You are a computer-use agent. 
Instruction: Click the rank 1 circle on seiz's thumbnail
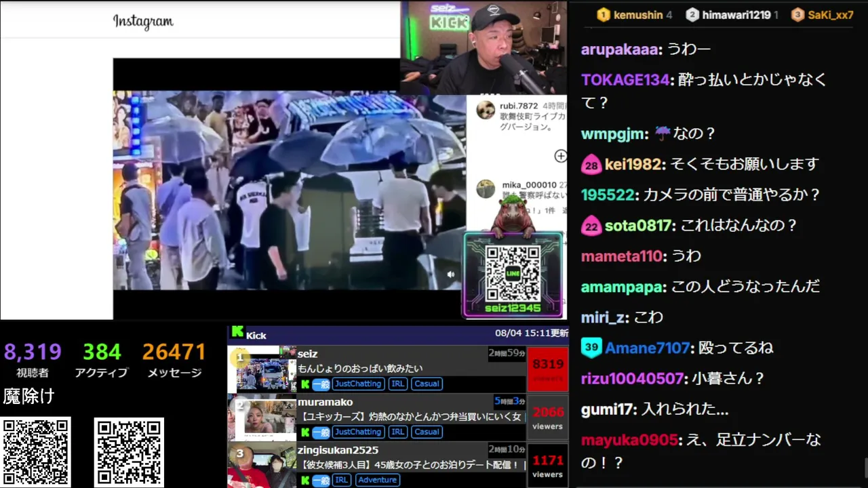click(x=239, y=358)
